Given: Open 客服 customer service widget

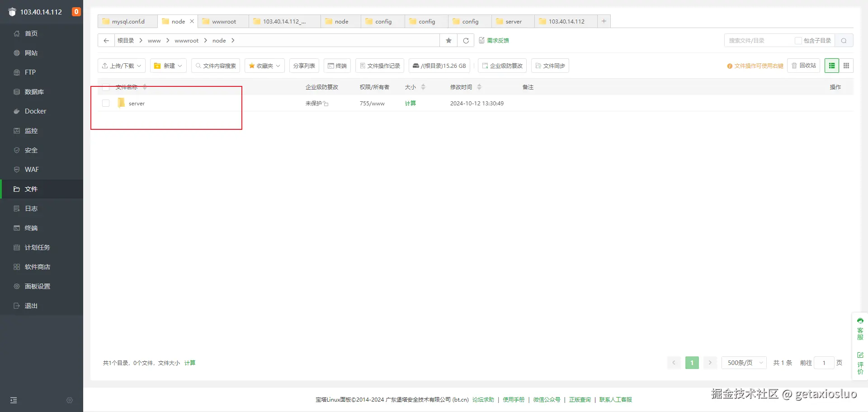Looking at the screenshot, I should (x=860, y=329).
